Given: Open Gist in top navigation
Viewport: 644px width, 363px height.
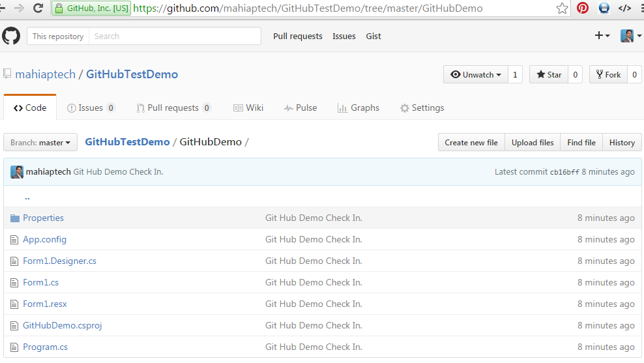Looking at the screenshot, I should [x=373, y=36].
